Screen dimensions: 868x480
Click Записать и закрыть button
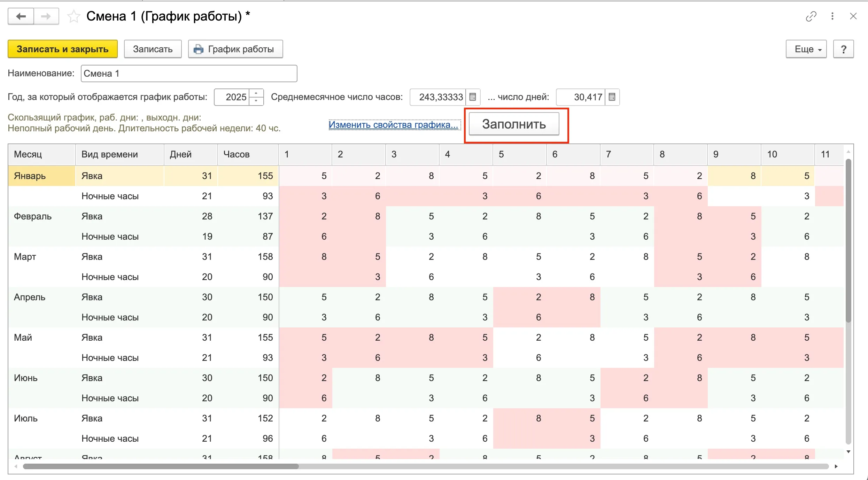(63, 49)
